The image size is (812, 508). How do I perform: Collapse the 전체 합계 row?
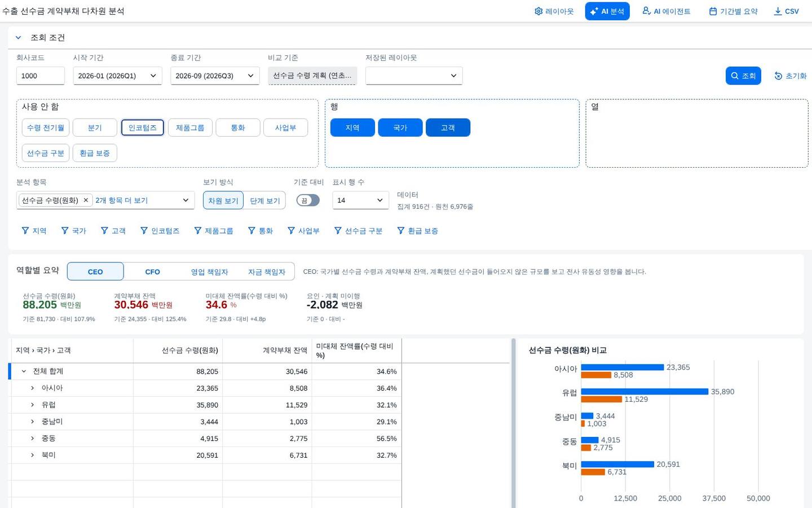coord(24,371)
